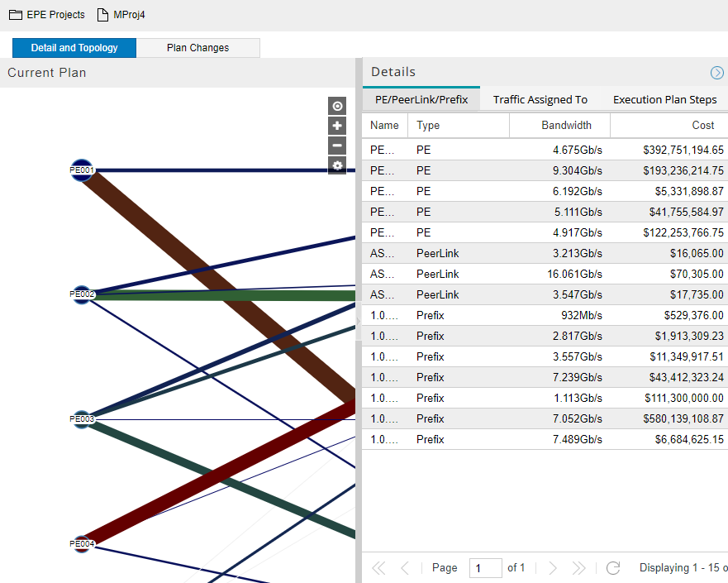Sort by Type column header
Image resolution: width=728 pixels, height=583 pixels.
coord(459,126)
